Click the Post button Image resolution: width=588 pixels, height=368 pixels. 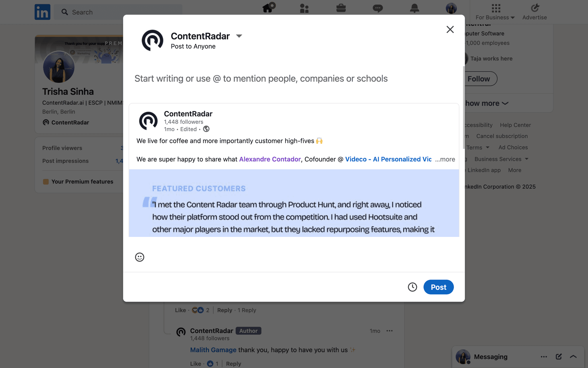coord(438,287)
